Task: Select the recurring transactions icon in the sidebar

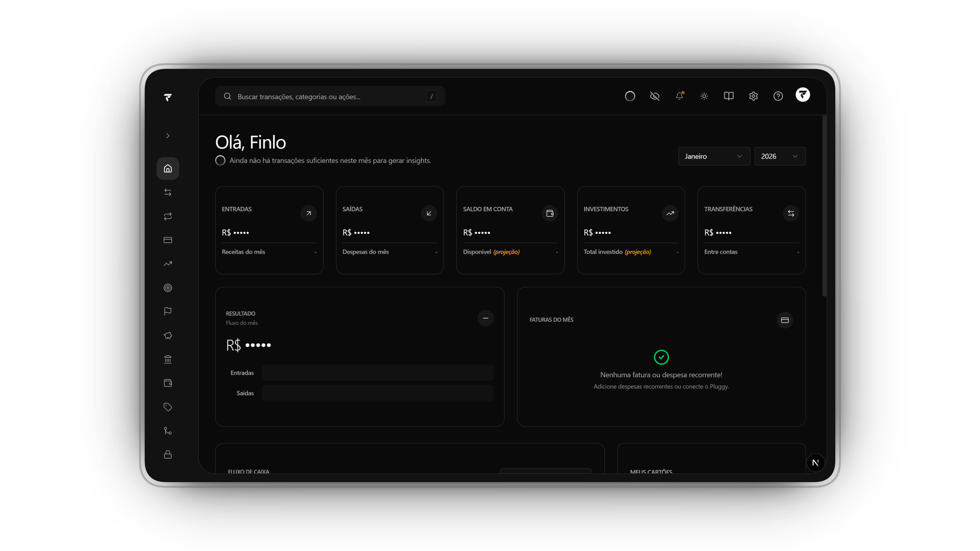Action: (x=168, y=216)
